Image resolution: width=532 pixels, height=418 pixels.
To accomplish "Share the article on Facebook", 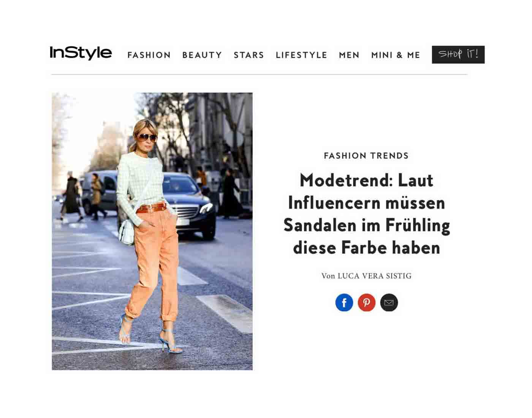I will point(344,302).
